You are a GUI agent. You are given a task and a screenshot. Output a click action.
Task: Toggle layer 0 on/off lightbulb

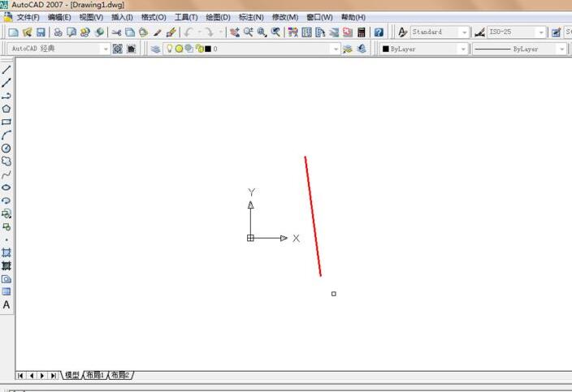pos(170,49)
